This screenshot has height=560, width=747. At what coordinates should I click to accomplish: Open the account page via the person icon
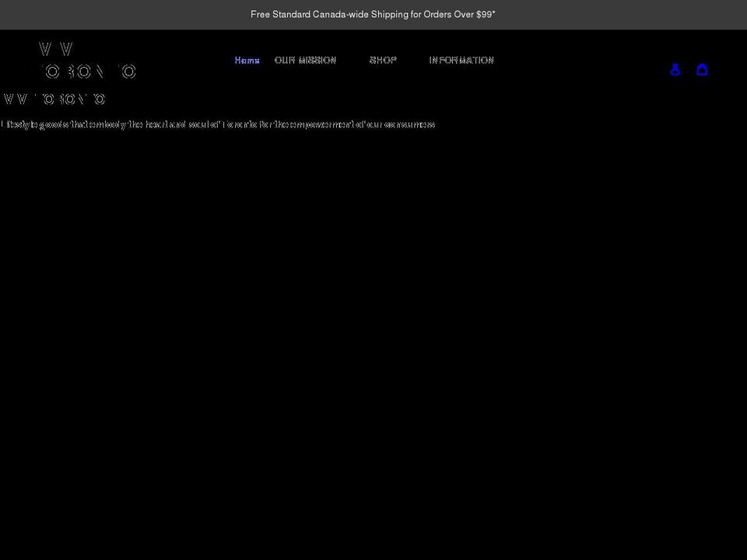(x=675, y=69)
